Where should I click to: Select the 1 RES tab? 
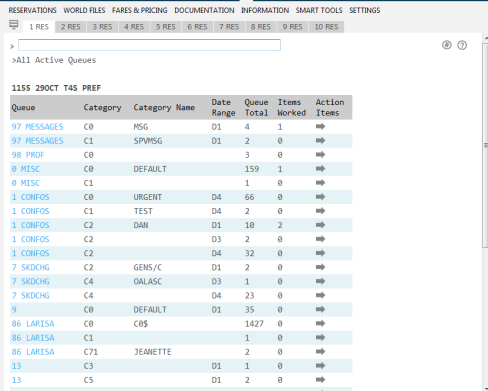39,27
